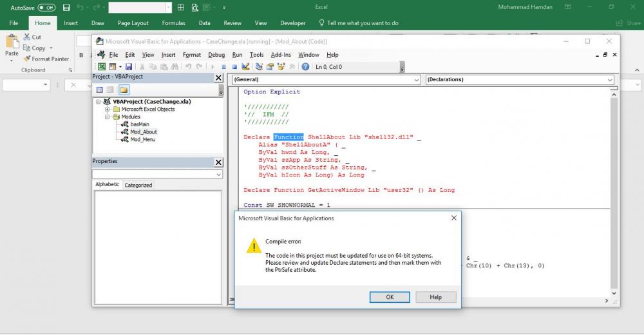
Task: Open the VBA Tools menu
Action: coord(256,55)
